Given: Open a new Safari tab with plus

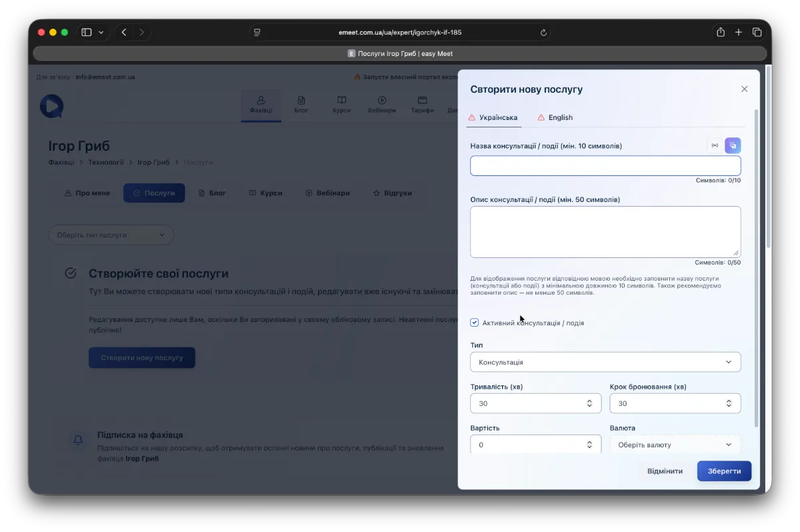Looking at the screenshot, I should click(739, 32).
